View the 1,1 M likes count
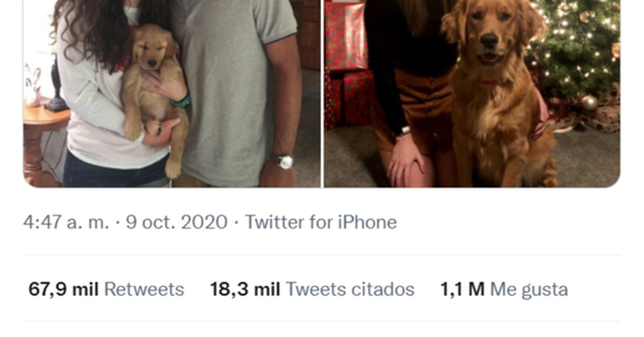644x337 pixels. 462,289
